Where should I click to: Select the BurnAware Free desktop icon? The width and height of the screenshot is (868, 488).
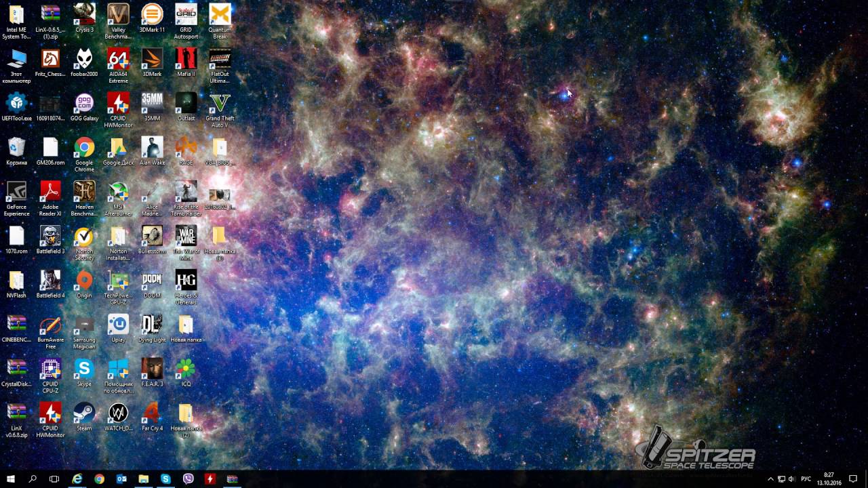tap(50, 332)
